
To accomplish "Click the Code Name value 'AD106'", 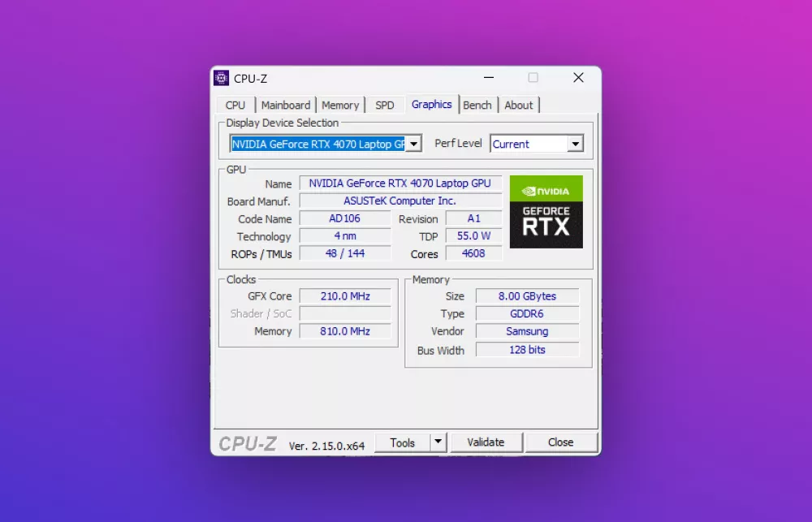I will (345, 218).
